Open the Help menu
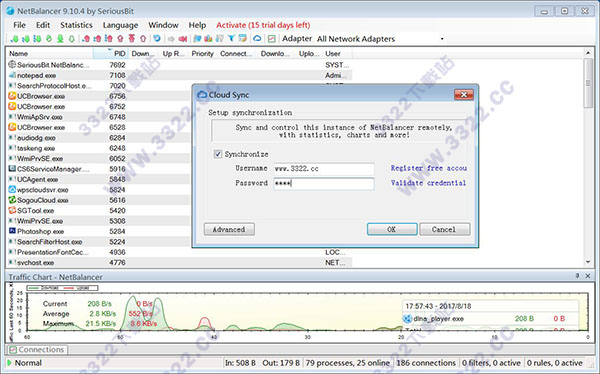The width and height of the screenshot is (600, 374). 197,25
